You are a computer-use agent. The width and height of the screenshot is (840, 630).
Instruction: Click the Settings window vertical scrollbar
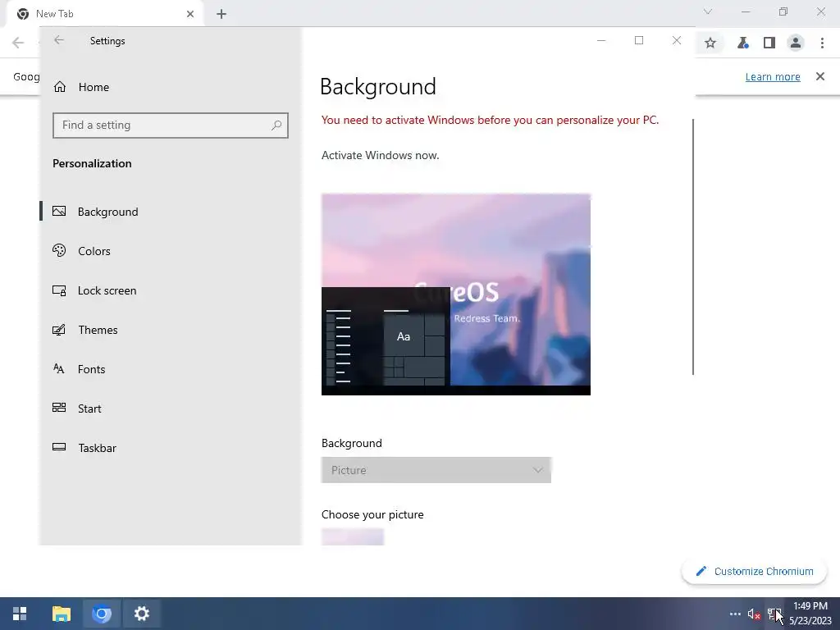(x=693, y=246)
